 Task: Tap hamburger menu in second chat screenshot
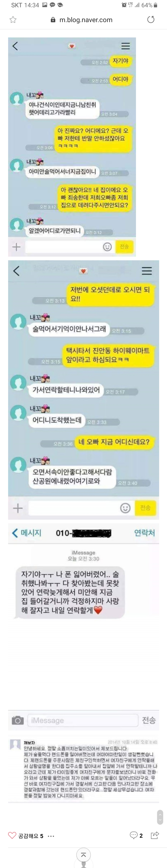147,271
